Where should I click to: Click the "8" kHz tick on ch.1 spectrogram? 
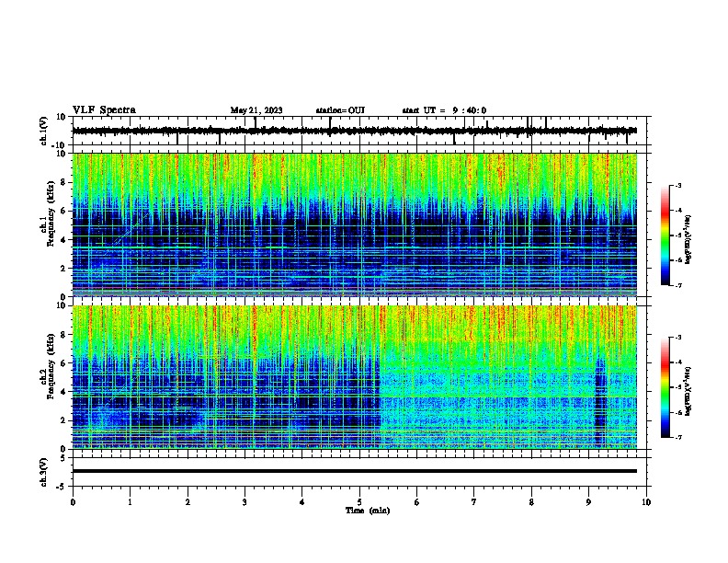point(63,182)
